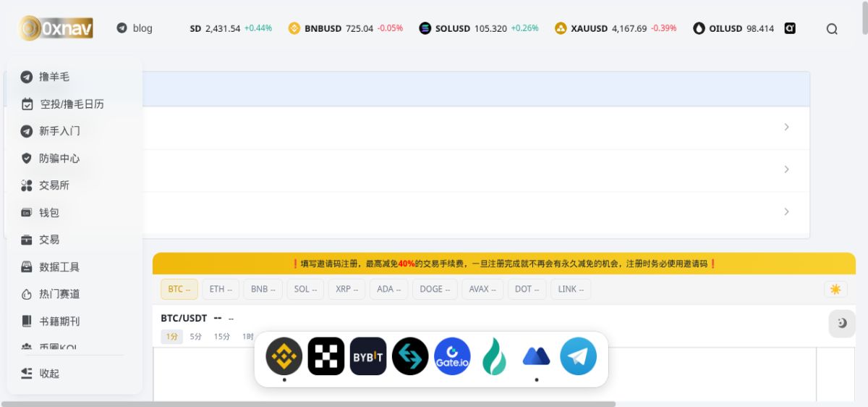Open OKX from the dock
Viewport: 868px width, 407px height.
coord(326,356)
